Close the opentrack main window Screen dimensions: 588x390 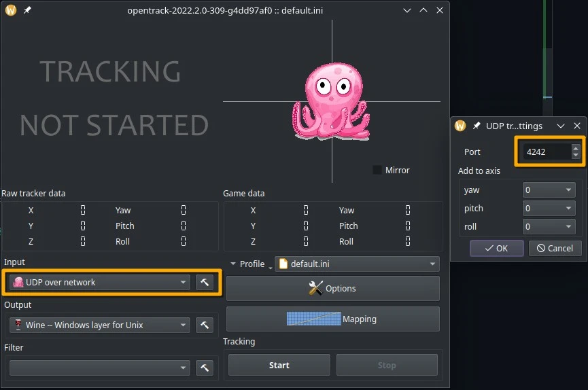tap(440, 10)
